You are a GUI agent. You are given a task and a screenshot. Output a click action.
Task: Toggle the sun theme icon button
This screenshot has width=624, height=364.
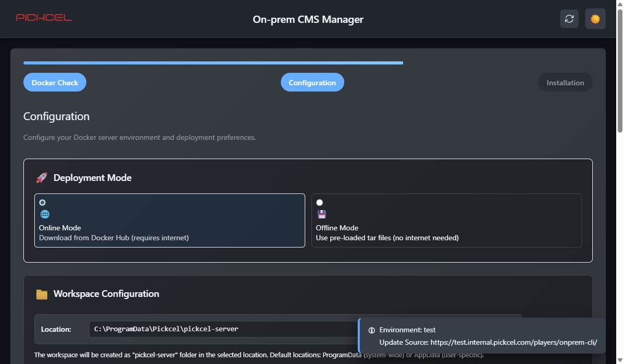(595, 19)
